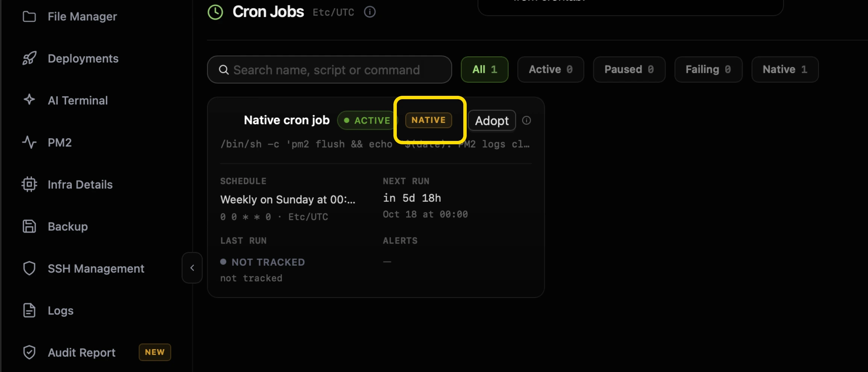The height and width of the screenshot is (372, 868).
Task: Click the '0 0 * * 0 · Etc/UTC' cron expression
Action: click(274, 217)
